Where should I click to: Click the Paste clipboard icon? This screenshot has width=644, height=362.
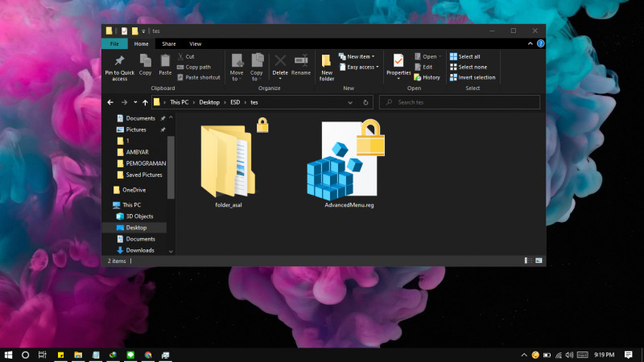click(165, 61)
